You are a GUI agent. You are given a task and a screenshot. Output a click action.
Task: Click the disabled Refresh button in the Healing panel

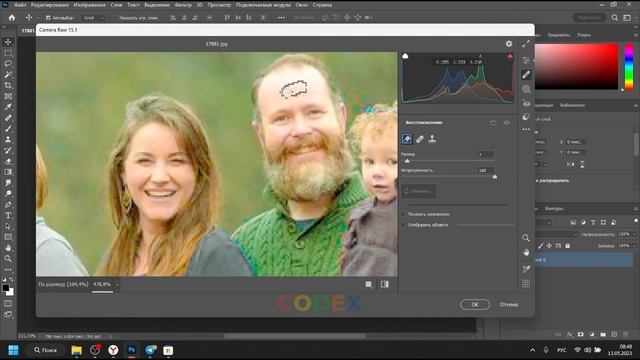pyautogui.click(x=418, y=191)
